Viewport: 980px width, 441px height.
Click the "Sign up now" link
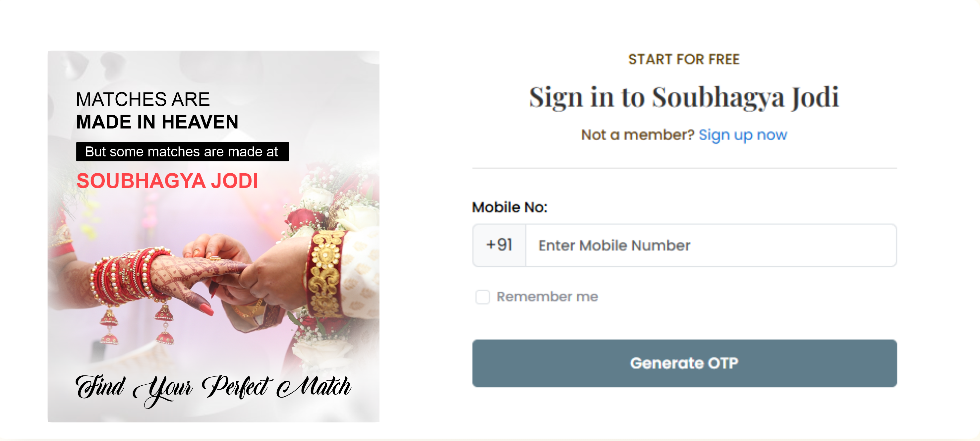743,135
